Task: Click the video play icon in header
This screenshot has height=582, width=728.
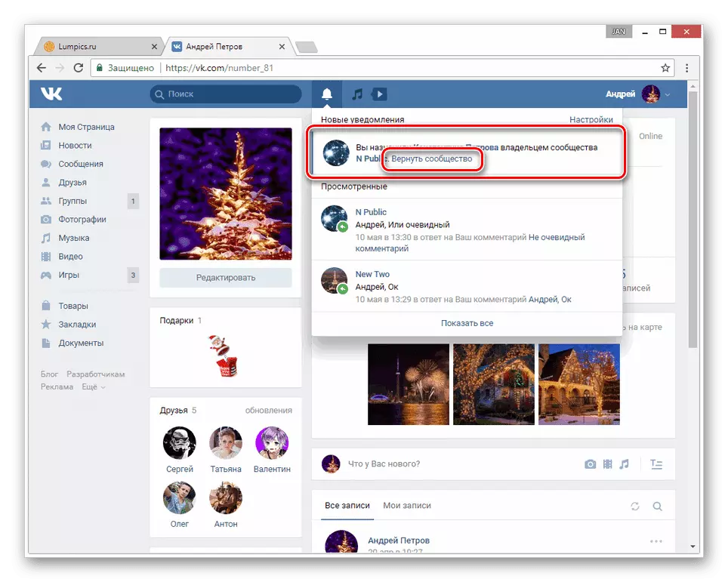Action: 379,94
